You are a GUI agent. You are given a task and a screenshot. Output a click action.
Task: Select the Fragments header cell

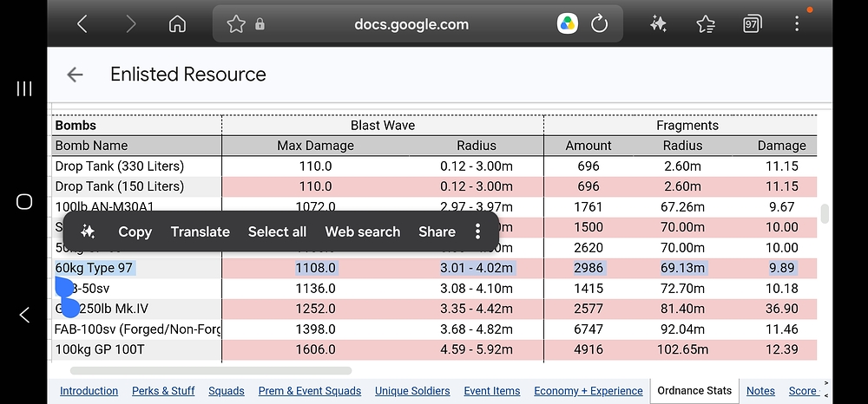tap(687, 126)
